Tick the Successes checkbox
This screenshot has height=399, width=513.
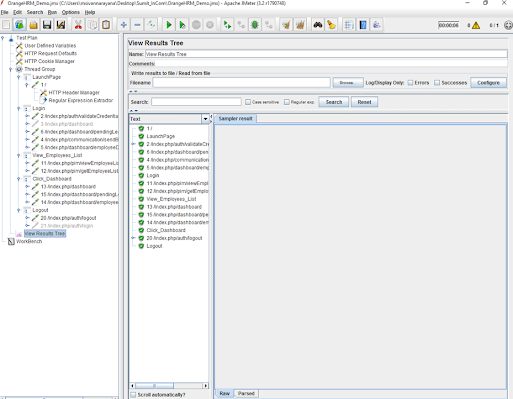437,83
